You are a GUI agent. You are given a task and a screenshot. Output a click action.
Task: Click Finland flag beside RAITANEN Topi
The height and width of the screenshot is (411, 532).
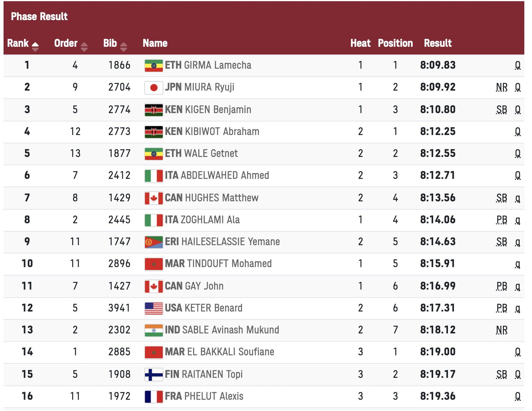click(x=154, y=375)
